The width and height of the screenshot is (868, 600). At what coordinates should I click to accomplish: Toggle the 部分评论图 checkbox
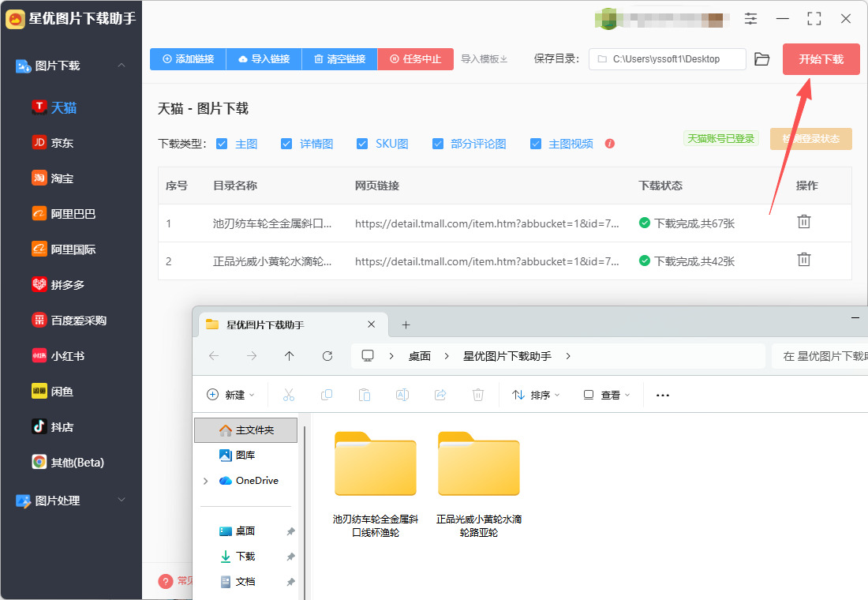[438, 144]
